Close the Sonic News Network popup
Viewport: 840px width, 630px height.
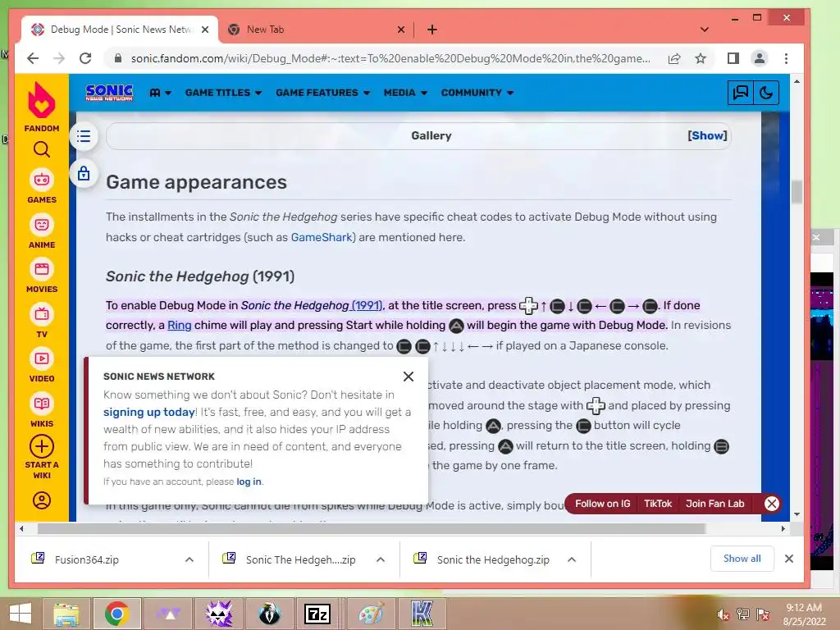pos(409,377)
